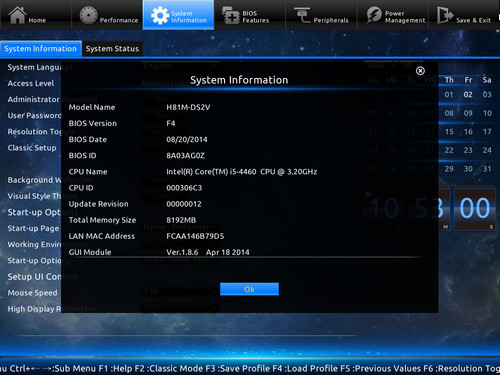Click the Update Revision value 00000012
This screenshot has width=500, height=375.
tap(184, 204)
